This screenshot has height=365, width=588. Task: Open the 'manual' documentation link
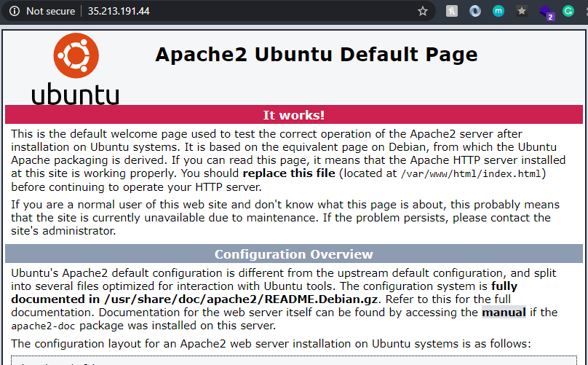point(504,313)
